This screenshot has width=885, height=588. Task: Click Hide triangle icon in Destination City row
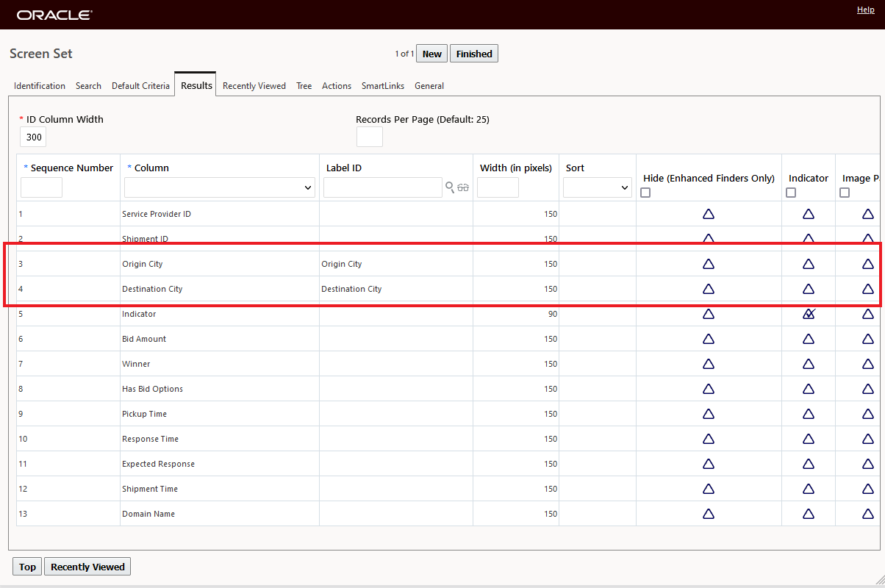[709, 289]
